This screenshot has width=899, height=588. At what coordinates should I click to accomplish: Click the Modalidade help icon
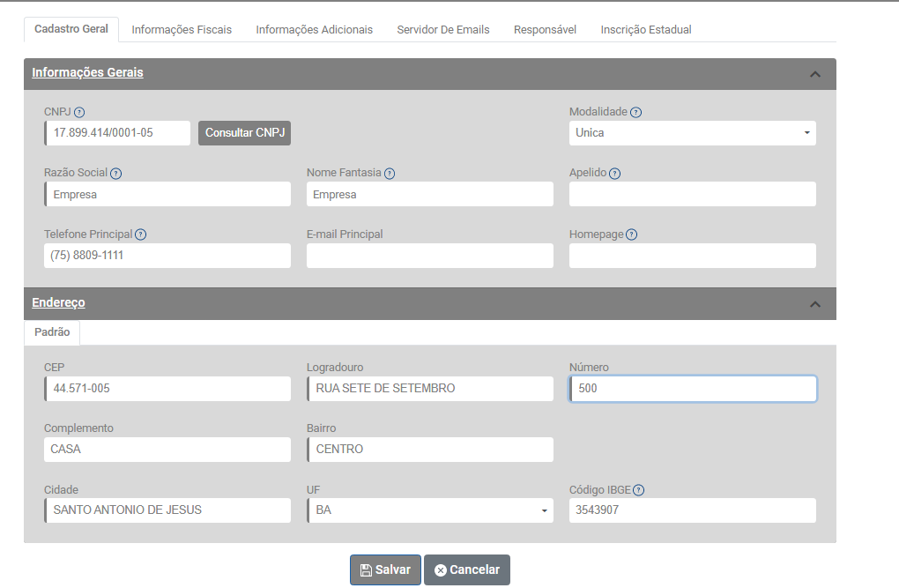coord(636,112)
